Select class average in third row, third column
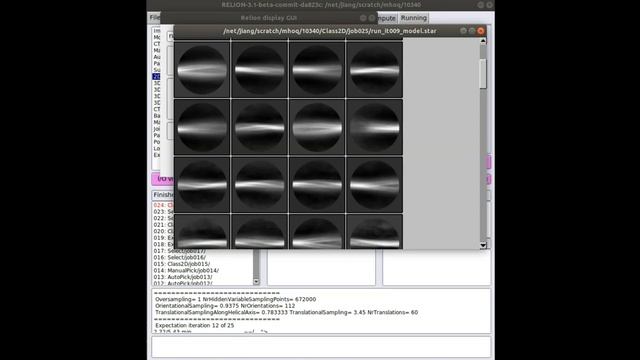 (x=317, y=185)
